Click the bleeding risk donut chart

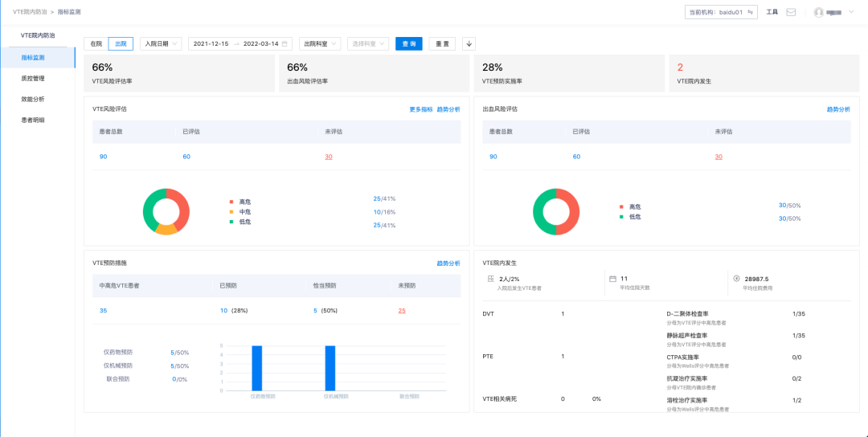556,212
